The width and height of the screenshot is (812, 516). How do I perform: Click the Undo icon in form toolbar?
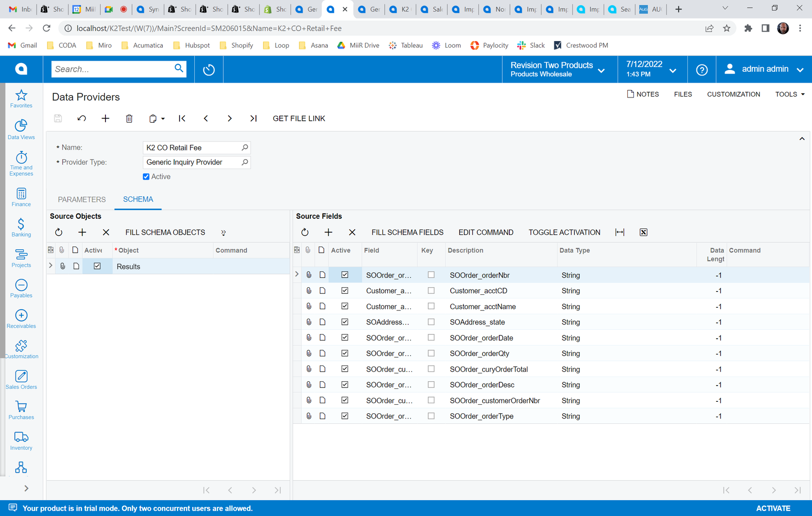click(82, 118)
